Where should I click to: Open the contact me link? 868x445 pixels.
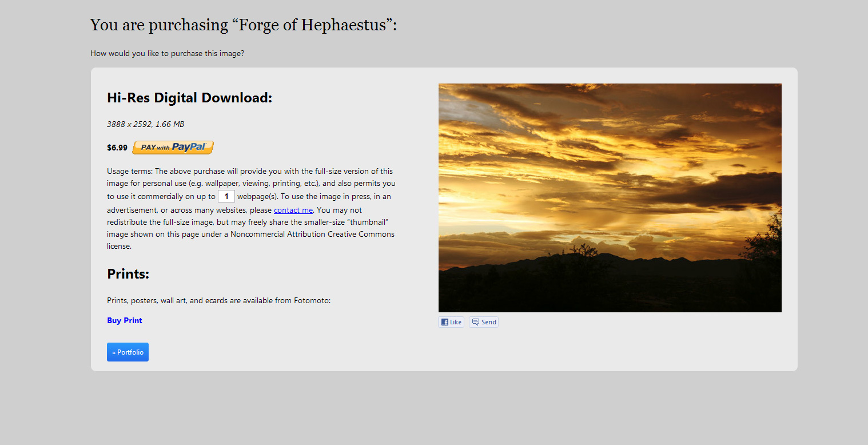click(x=293, y=210)
